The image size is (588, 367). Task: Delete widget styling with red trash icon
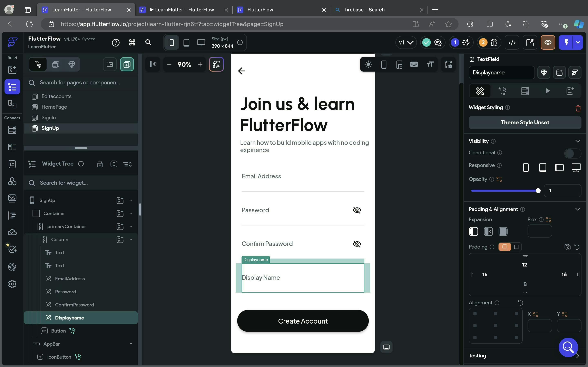(x=578, y=108)
